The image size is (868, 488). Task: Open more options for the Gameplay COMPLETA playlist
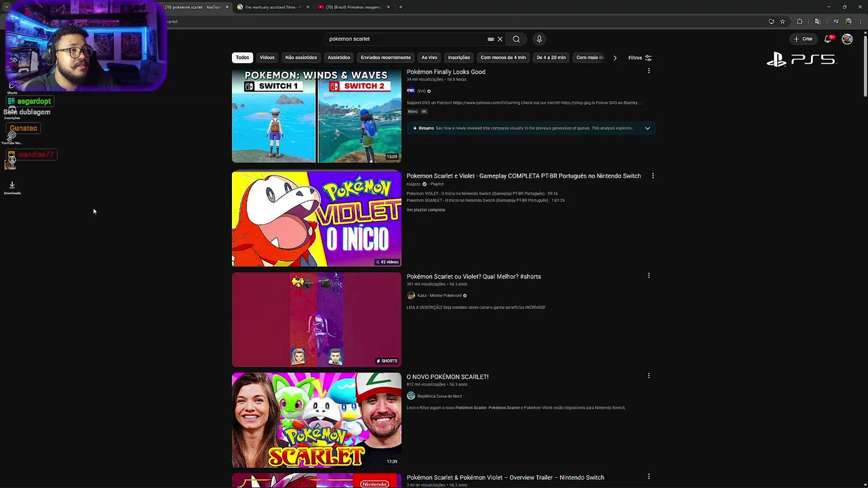pos(653,176)
